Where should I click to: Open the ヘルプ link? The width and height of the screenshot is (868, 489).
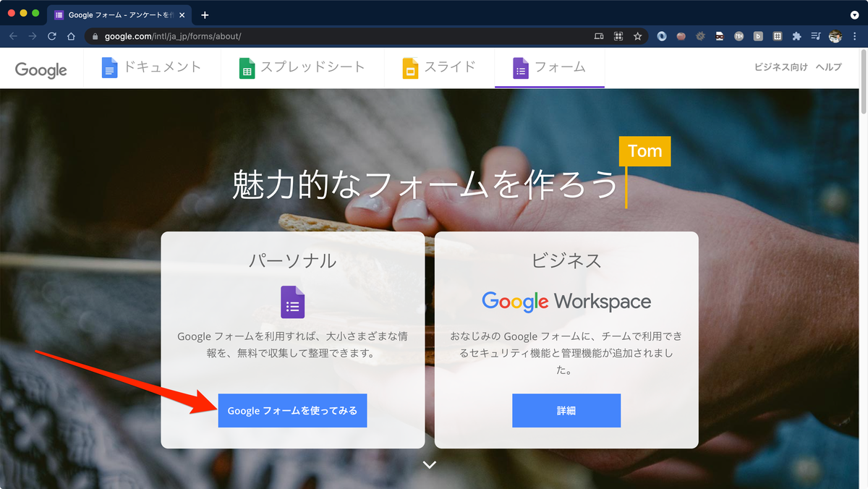tap(828, 67)
